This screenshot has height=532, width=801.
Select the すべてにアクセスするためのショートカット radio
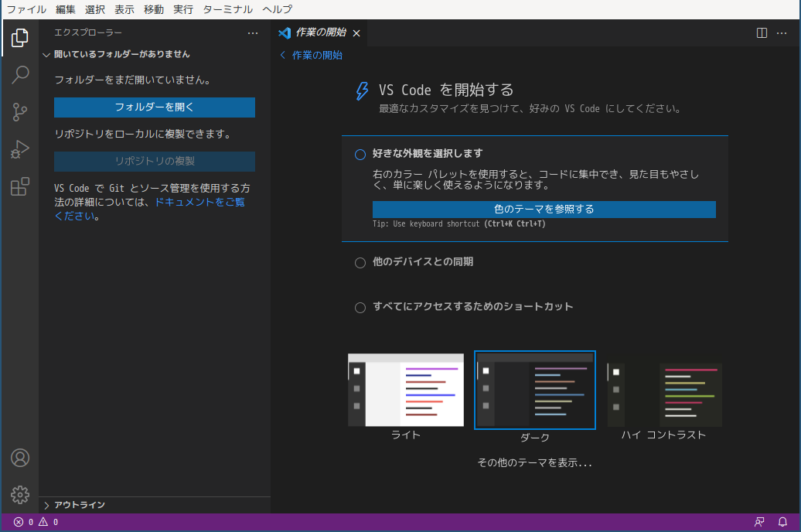tap(360, 308)
